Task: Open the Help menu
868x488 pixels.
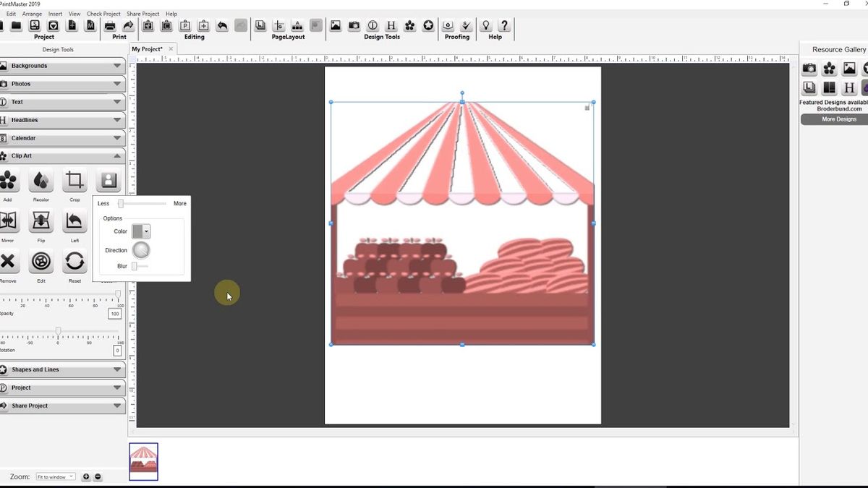Action: coord(171,14)
